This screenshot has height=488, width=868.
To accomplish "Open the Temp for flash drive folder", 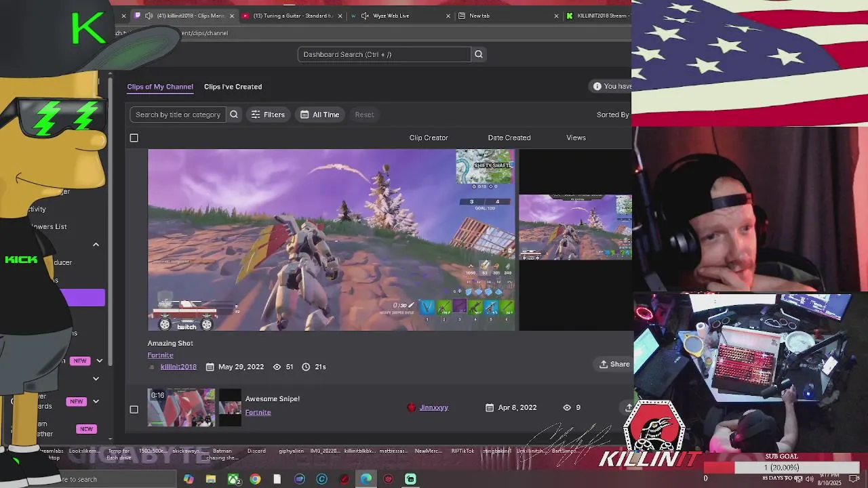I will coord(119,454).
